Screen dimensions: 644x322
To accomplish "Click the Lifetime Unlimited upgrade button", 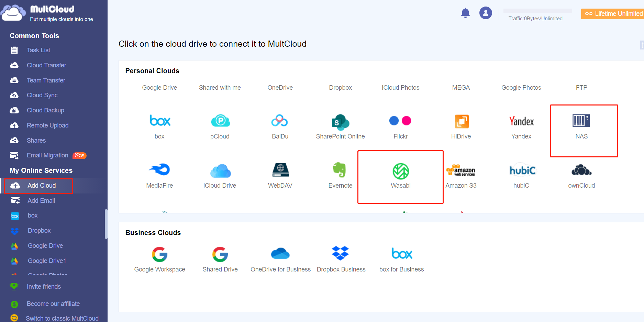I will tap(612, 14).
